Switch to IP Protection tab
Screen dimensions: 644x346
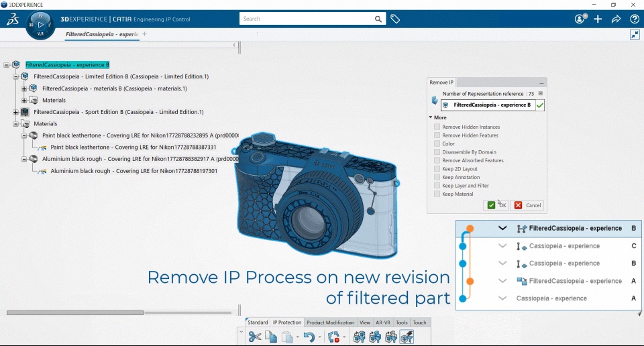(287, 323)
